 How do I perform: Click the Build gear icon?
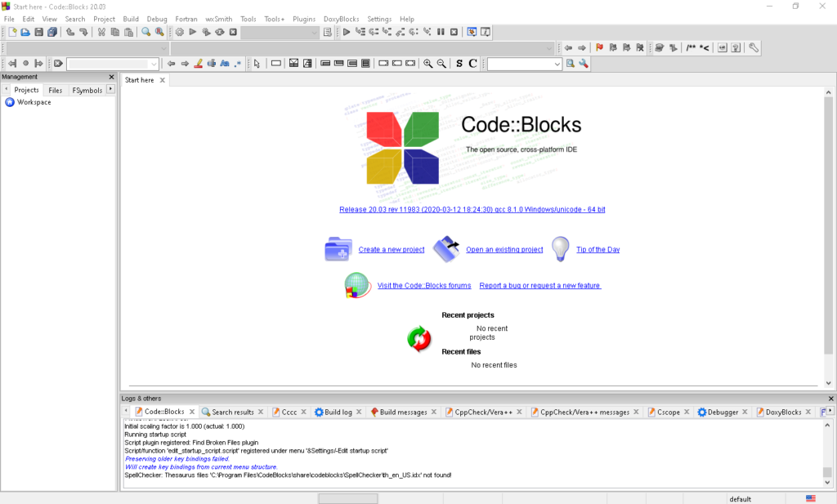(179, 32)
